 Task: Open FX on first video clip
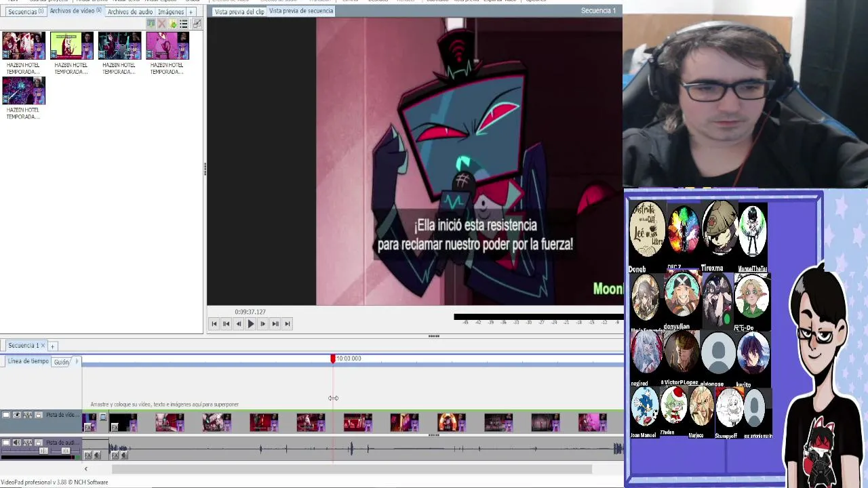coord(87,427)
